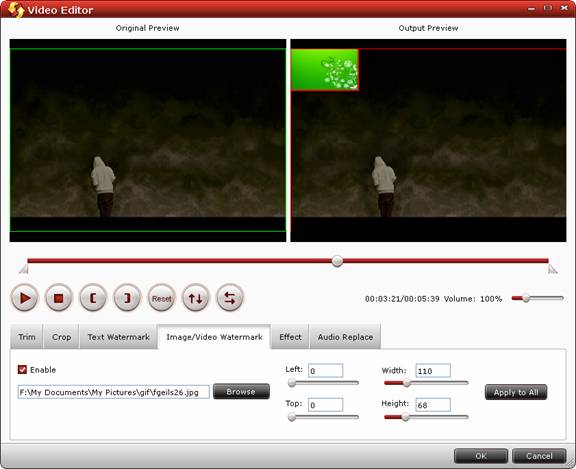The image size is (576, 469).
Task: Close the Video Editor window
Action: [x=564, y=8]
